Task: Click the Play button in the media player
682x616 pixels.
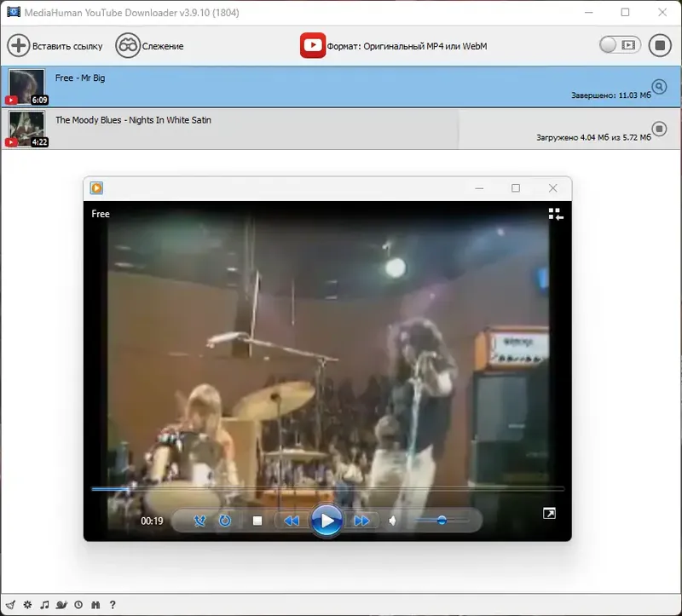Action: (x=327, y=521)
